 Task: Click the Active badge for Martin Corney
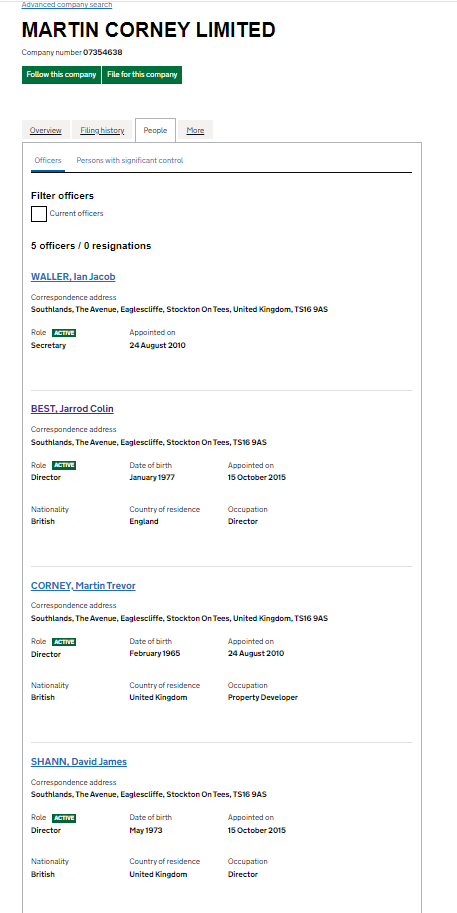[64, 642]
